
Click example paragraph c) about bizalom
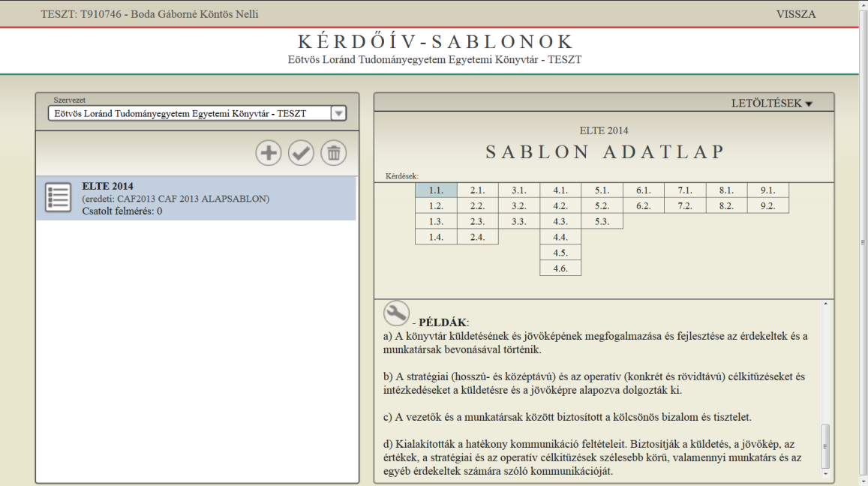[567, 417]
